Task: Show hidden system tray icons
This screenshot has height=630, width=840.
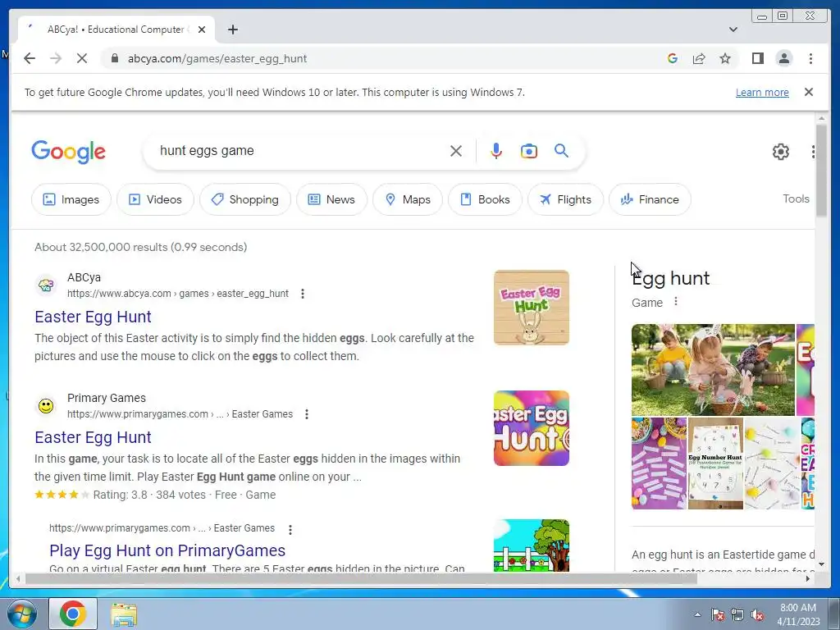Action: click(x=697, y=614)
